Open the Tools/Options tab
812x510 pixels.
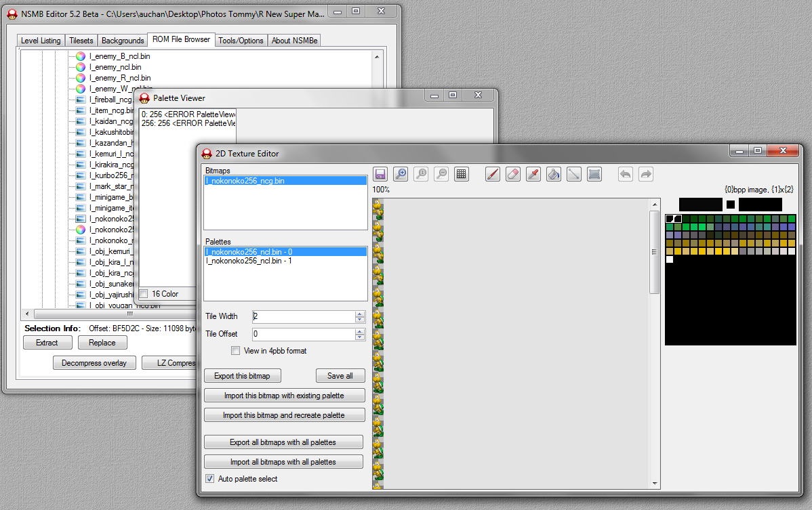[241, 41]
